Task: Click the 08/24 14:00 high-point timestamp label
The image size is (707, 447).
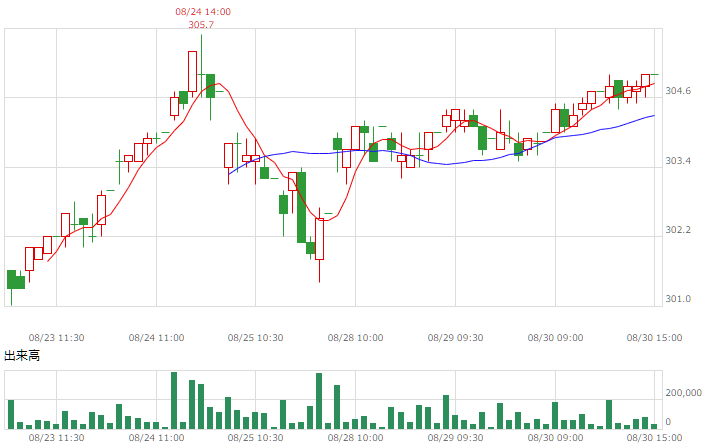Action: [203, 12]
